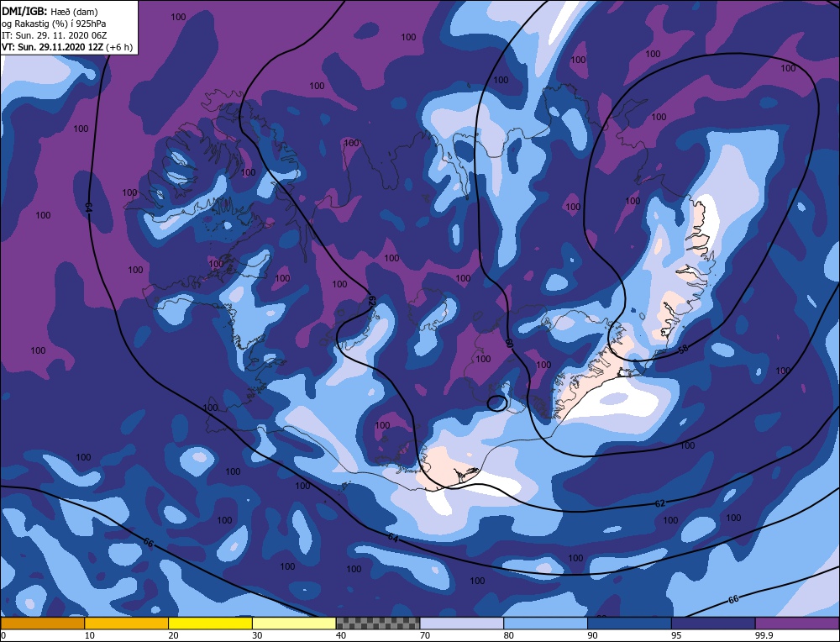Click the legend tick value "10"

pyautogui.click(x=89, y=635)
